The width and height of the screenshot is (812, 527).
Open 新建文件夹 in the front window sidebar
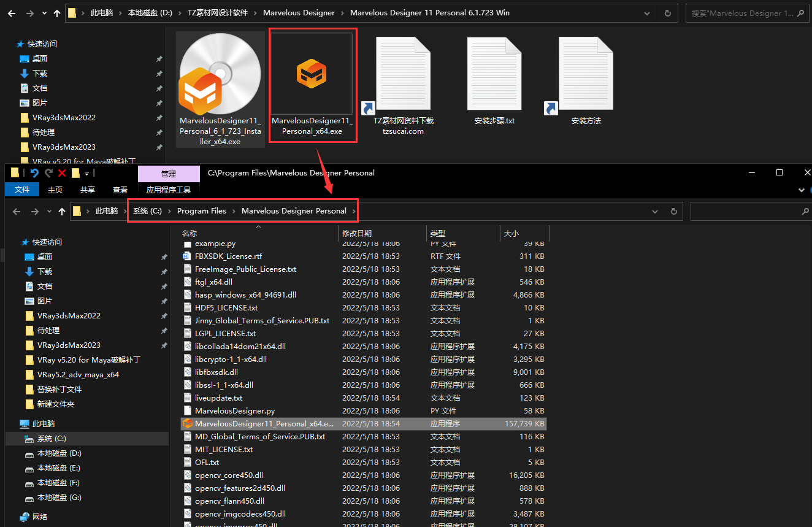point(56,404)
